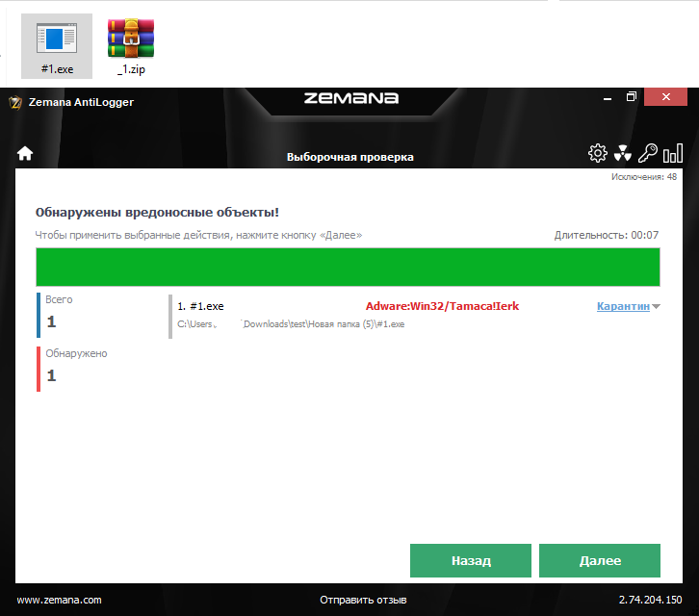Click the file path ending in Новая папка (5)\#1.exe

291,324
